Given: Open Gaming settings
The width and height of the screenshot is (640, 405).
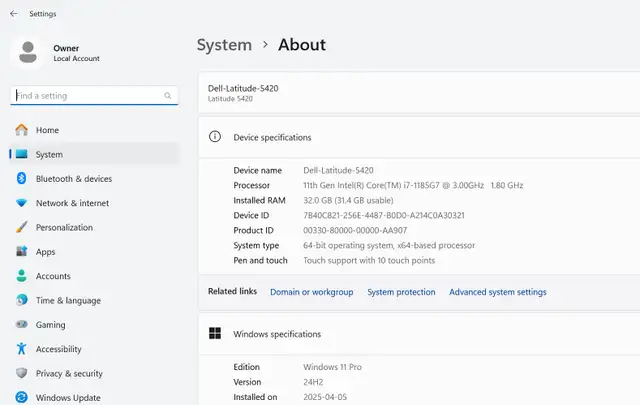Looking at the screenshot, I should (x=94, y=324).
